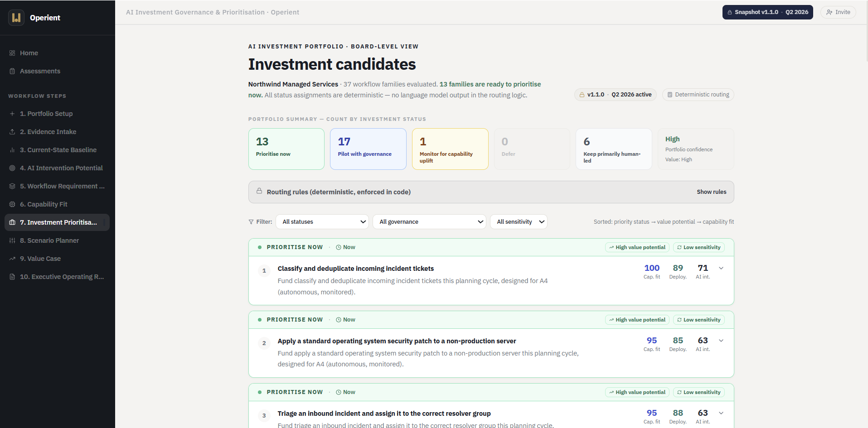Click the chip icon beside Capability Fit
This screenshot has height=428, width=868.
coord(12,204)
